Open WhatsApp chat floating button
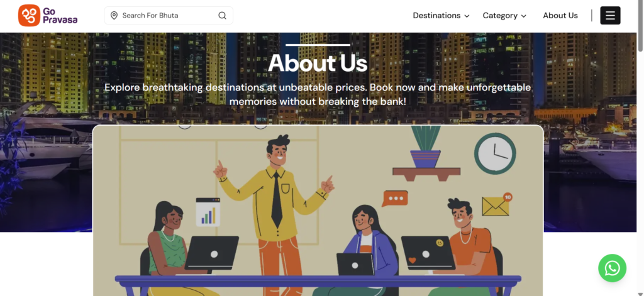The image size is (644, 296). point(612,268)
